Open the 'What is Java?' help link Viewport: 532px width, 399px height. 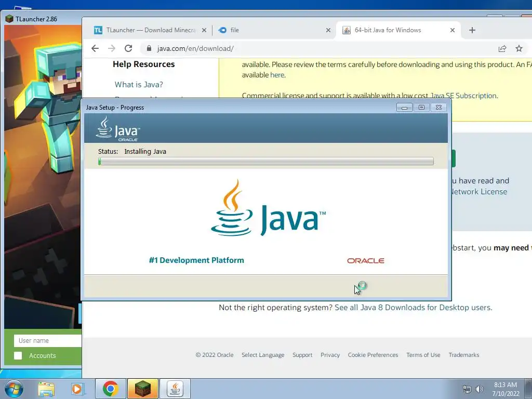(x=139, y=85)
